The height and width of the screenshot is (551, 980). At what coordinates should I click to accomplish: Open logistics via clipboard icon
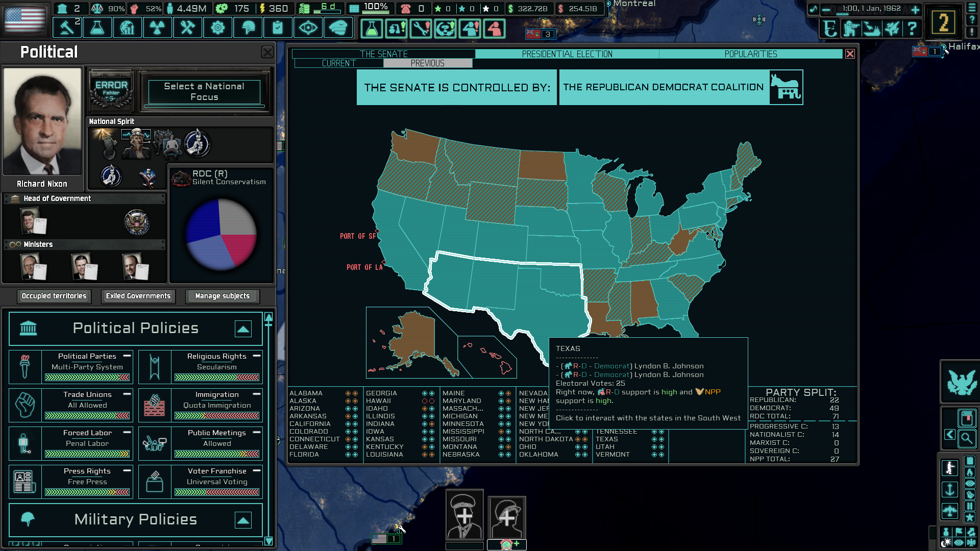tap(278, 28)
